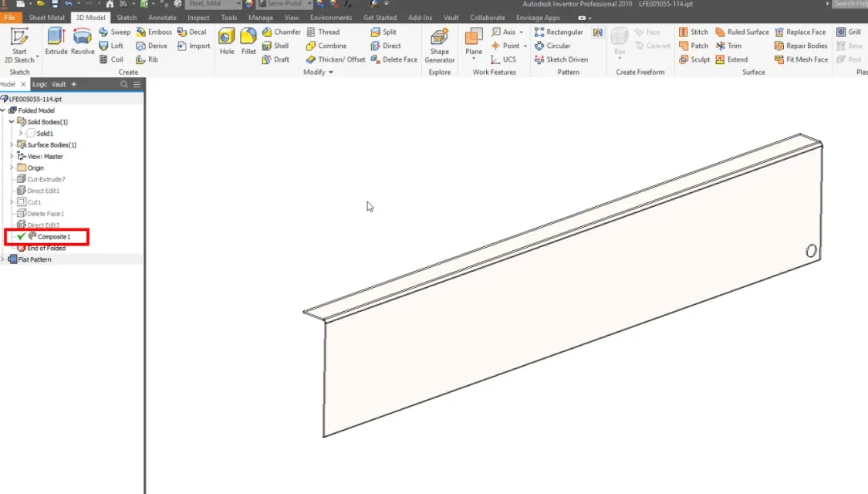
Task: Open the File menu
Action: 10,18
